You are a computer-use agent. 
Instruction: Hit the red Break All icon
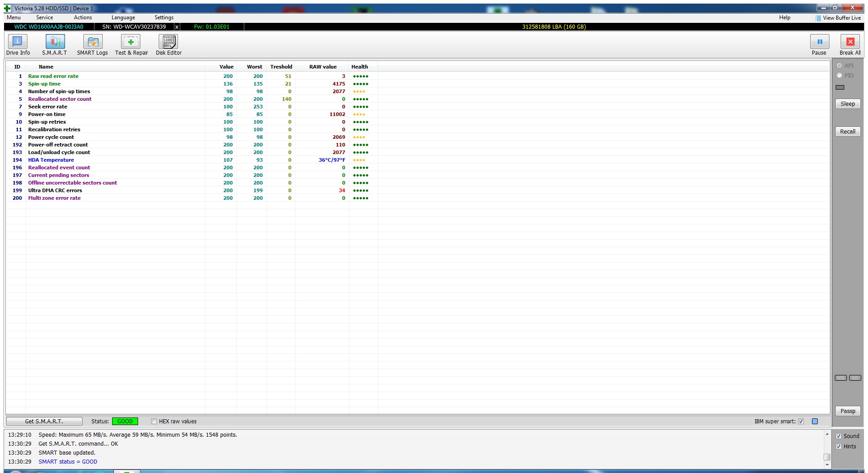[850, 42]
